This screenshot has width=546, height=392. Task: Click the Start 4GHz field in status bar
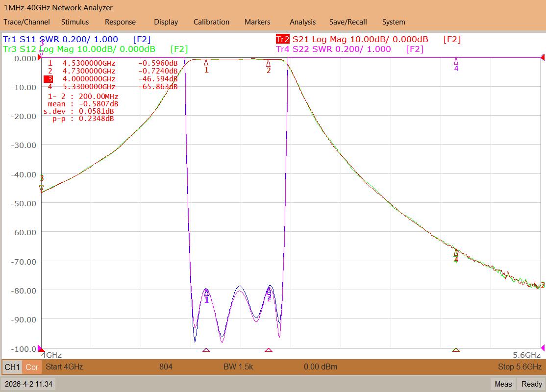point(64,367)
